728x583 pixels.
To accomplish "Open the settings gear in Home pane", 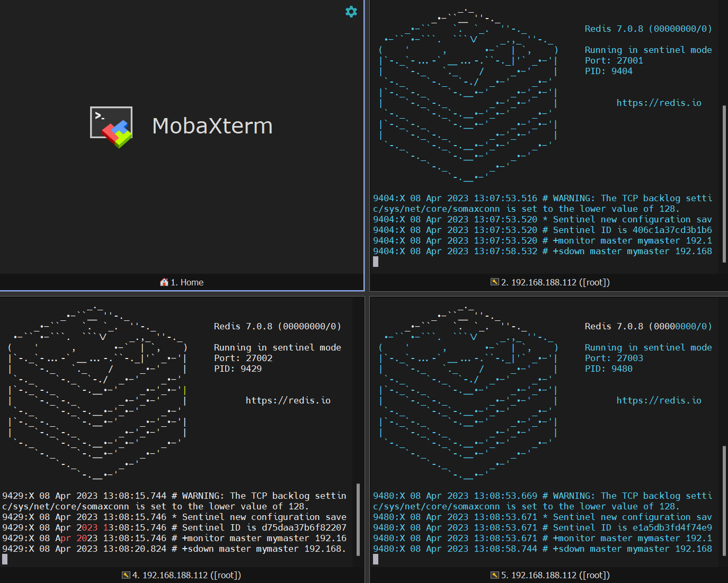I will [351, 12].
